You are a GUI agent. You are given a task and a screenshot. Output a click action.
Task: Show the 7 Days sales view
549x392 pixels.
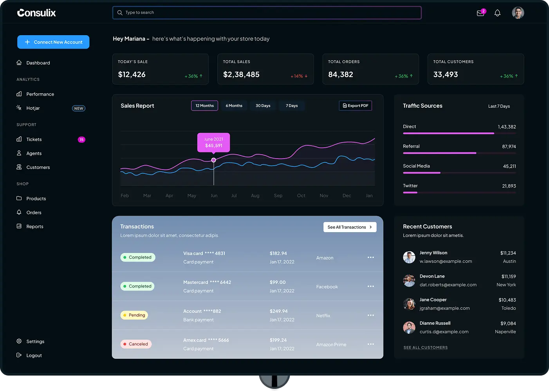(x=292, y=106)
